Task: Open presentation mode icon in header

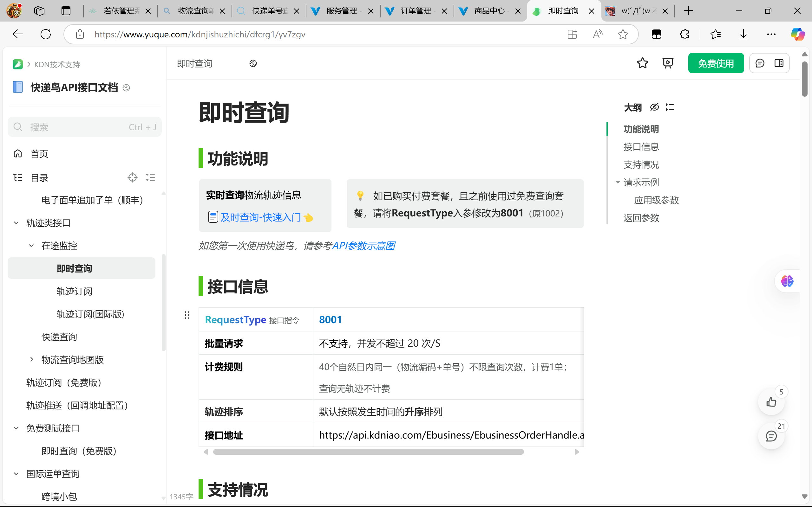Action: point(668,63)
